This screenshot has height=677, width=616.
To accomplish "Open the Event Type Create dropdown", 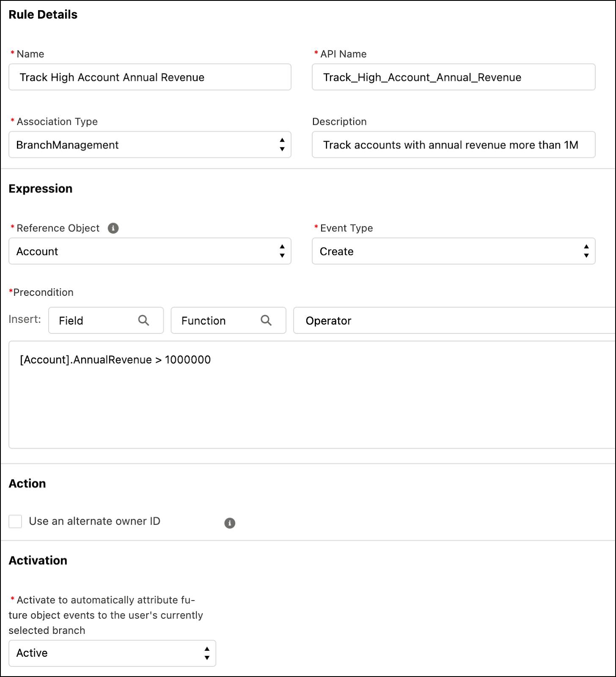I will coord(454,251).
